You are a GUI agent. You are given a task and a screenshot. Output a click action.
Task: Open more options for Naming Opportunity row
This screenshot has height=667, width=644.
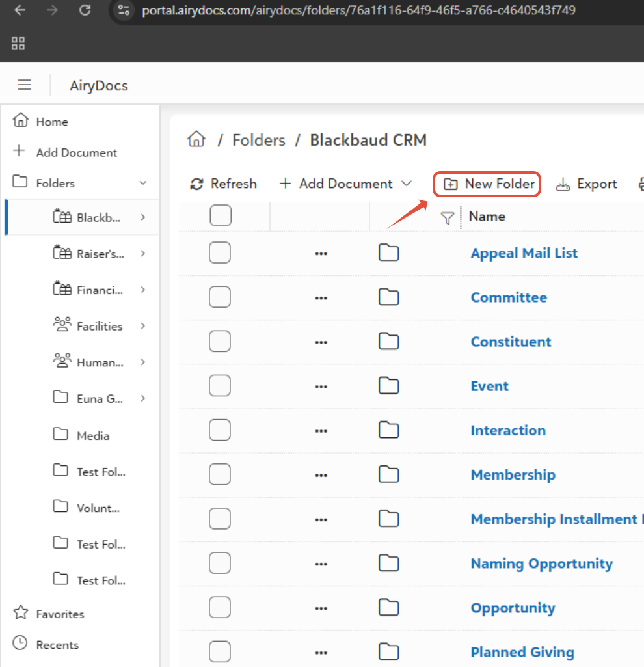coord(321,564)
